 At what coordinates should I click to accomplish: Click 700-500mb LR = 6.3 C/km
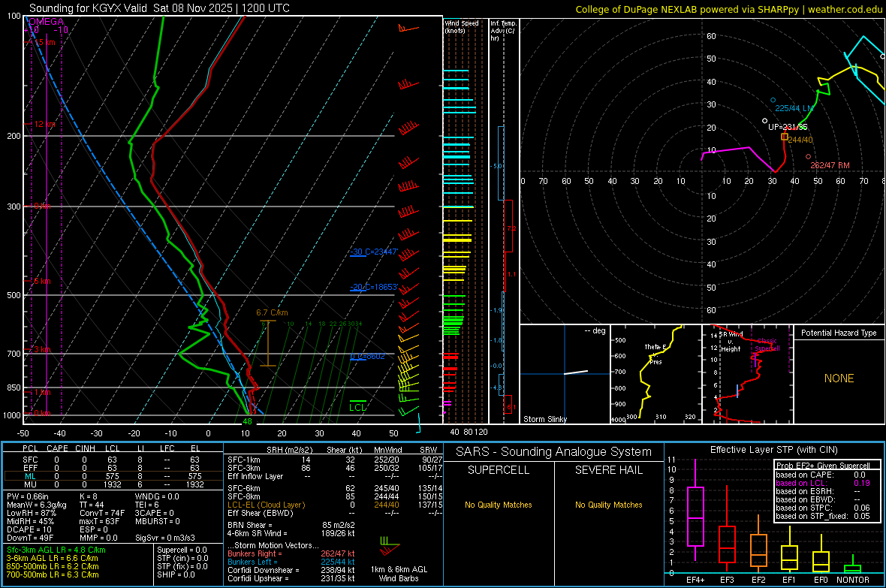(53, 574)
